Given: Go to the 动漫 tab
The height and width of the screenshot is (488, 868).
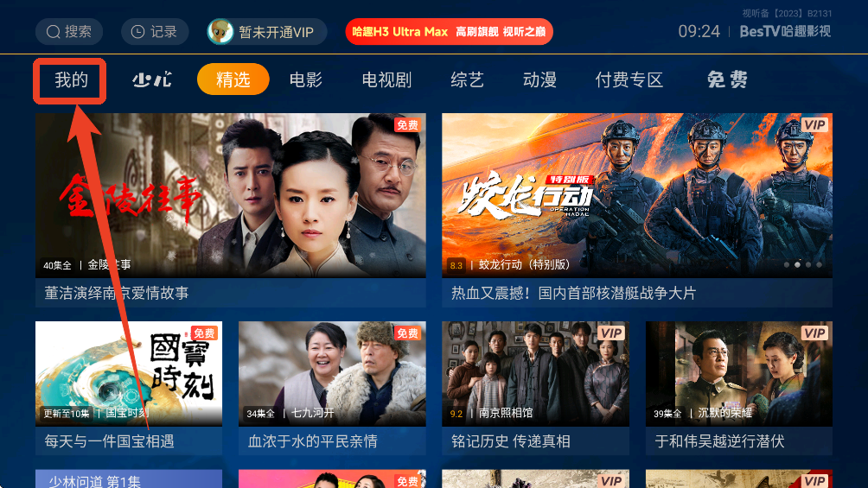Looking at the screenshot, I should pos(539,79).
